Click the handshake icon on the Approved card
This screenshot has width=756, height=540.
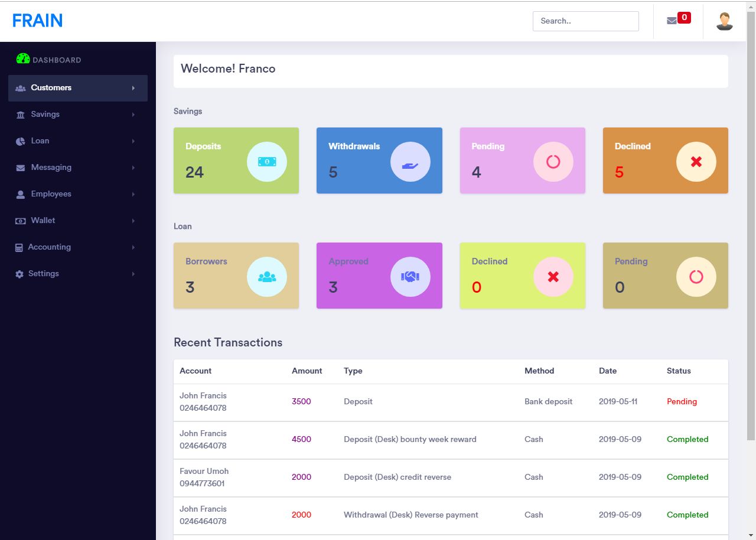point(409,276)
